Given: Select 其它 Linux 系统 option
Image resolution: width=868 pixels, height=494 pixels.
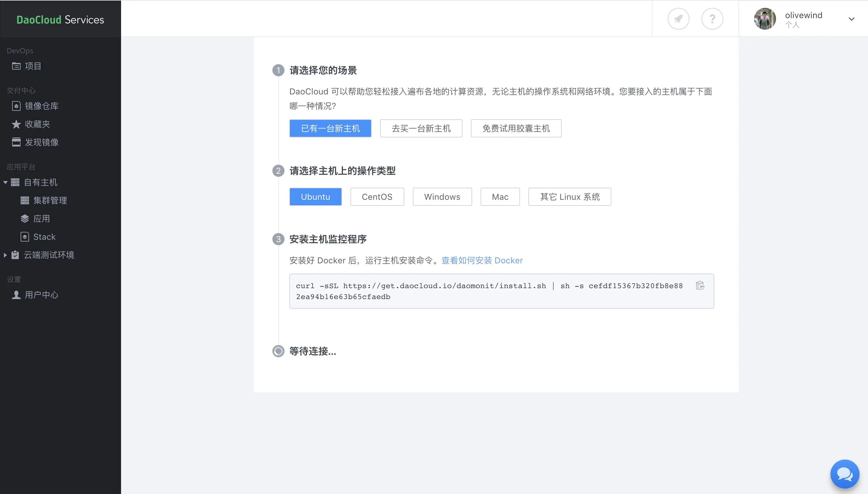Looking at the screenshot, I should tap(570, 197).
